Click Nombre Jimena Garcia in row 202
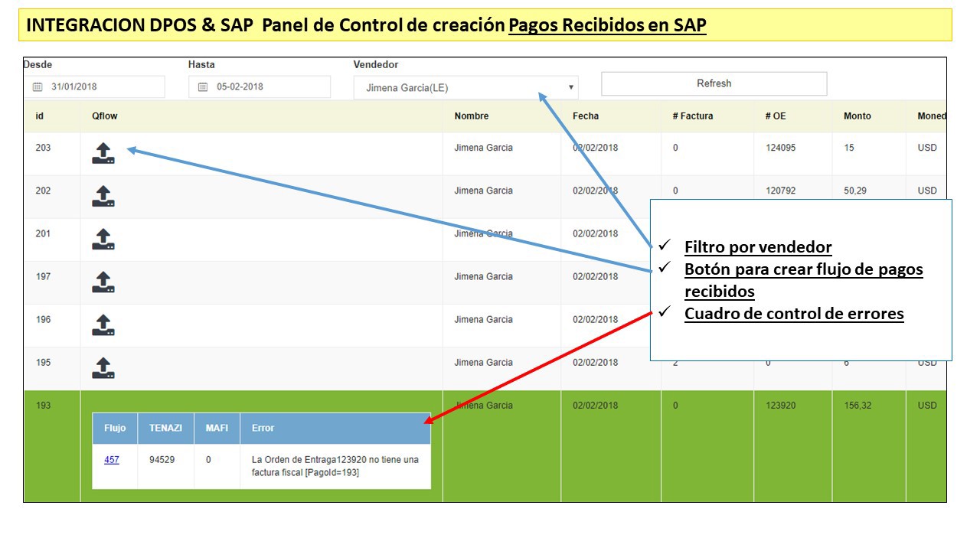 tap(483, 191)
